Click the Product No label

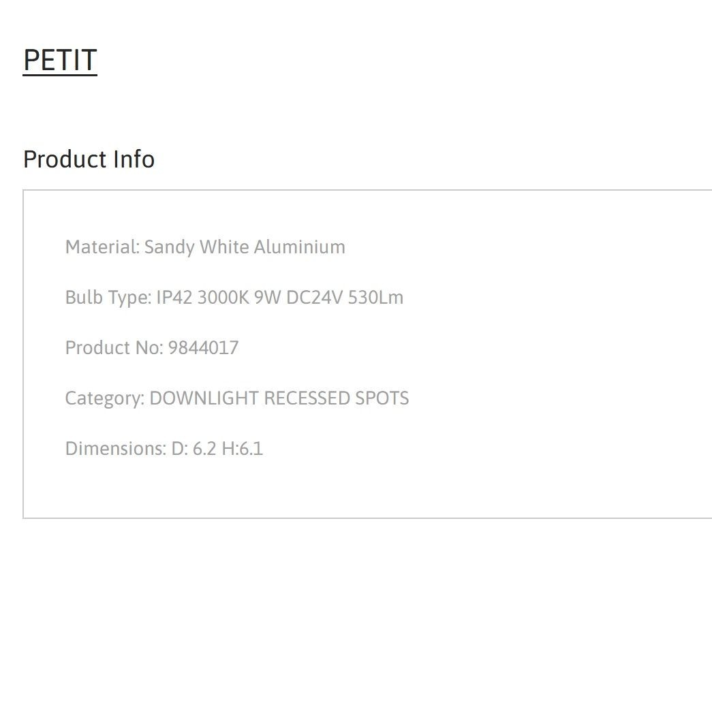pyautogui.click(x=114, y=348)
